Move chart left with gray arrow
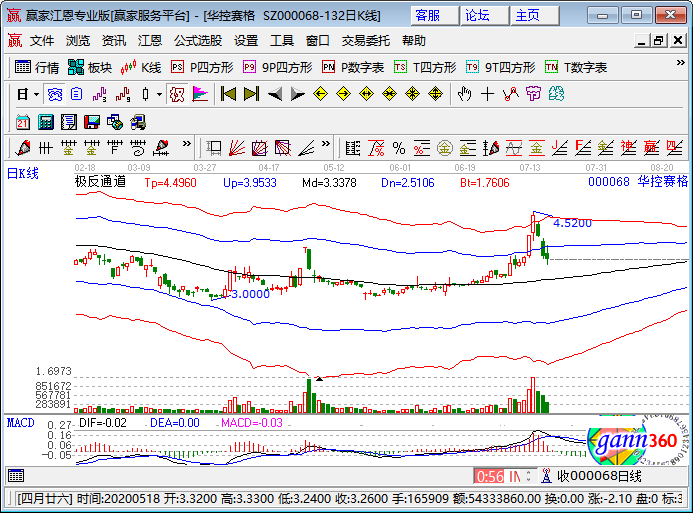 click(x=275, y=94)
